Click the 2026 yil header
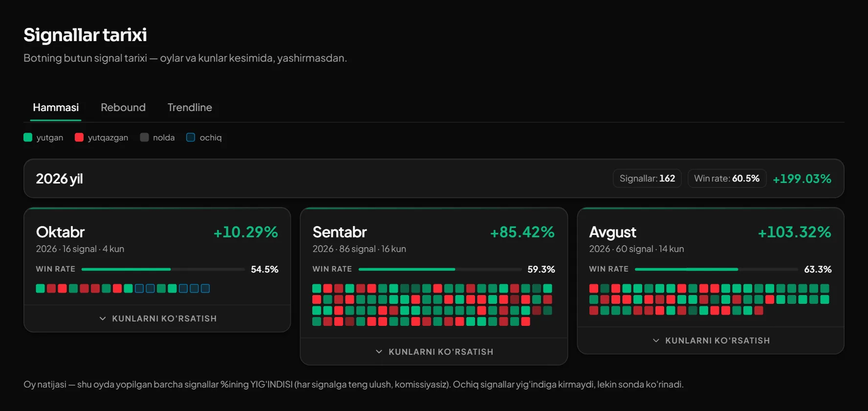 [x=59, y=179]
